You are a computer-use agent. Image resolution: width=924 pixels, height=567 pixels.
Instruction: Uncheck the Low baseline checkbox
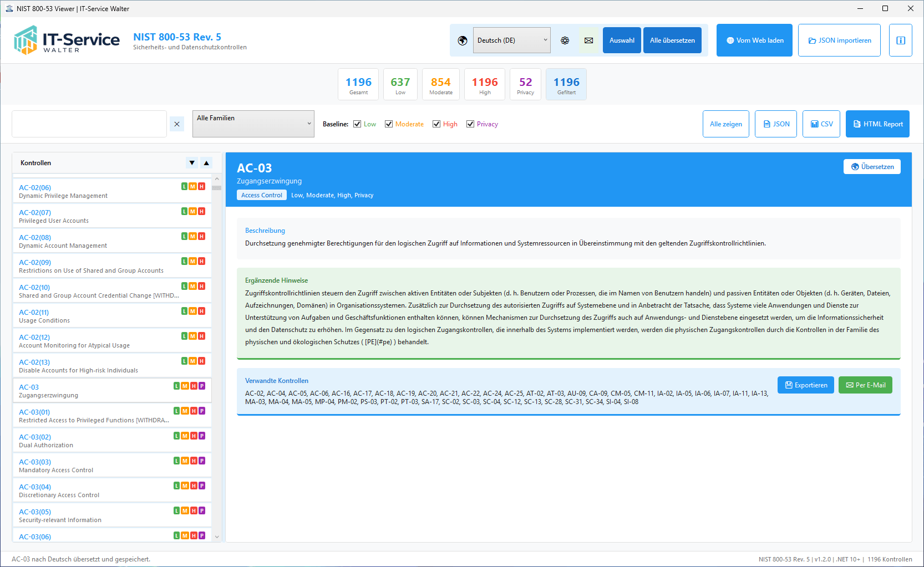click(357, 124)
